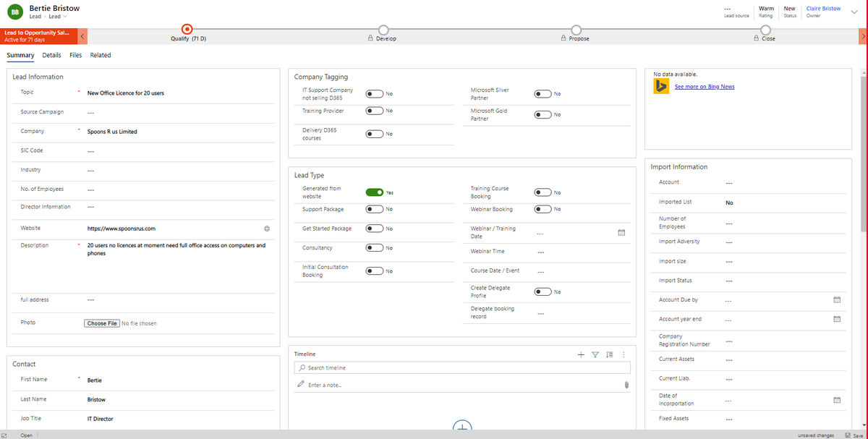The width and height of the screenshot is (868, 439).
Task: Move to next stage with right red arrow
Action: pos(863,35)
